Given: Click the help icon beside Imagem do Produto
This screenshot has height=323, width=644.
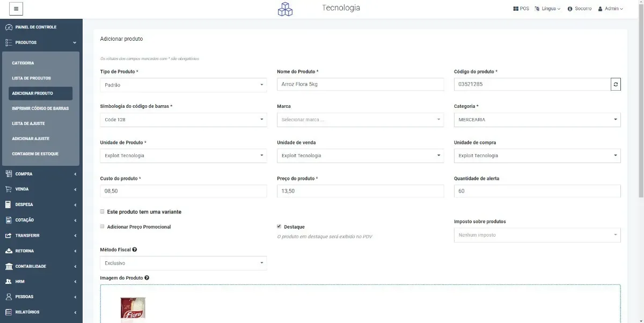Looking at the screenshot, I should [x=147, y=278].
